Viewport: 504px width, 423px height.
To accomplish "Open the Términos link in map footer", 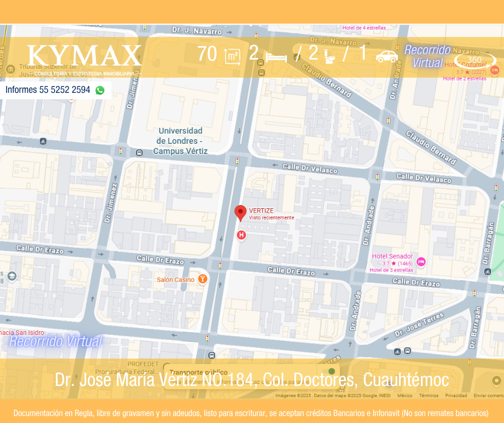I will tap(428, 396).
